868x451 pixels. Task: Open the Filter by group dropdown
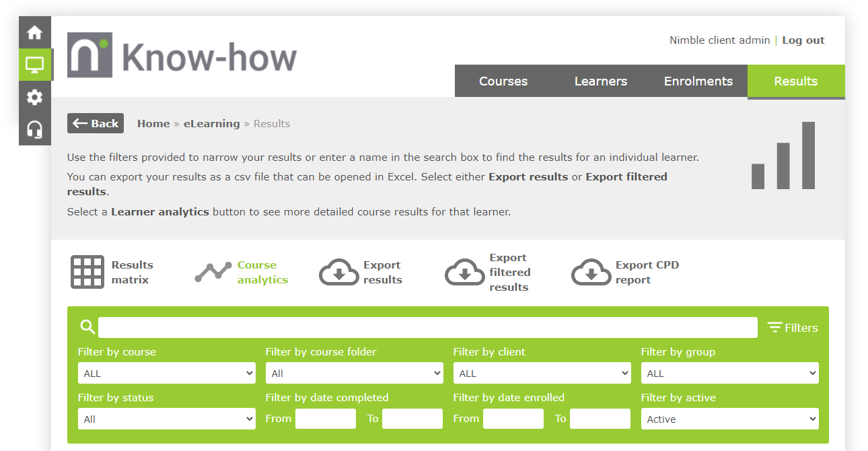(x=730, y=373)
